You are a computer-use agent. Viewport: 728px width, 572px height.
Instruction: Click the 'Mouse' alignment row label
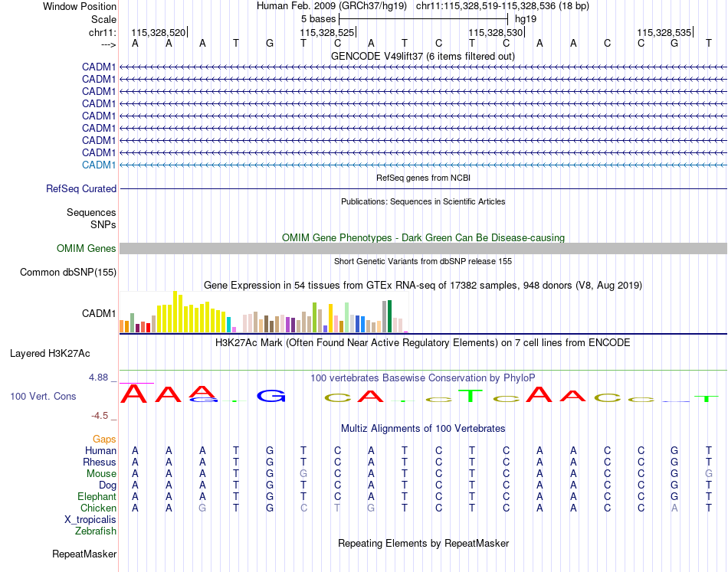101,474
